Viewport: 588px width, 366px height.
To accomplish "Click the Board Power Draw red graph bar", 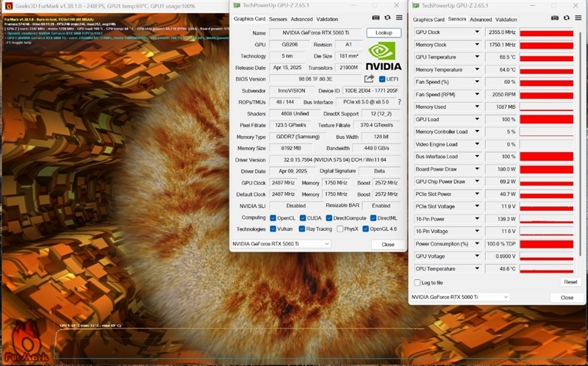I will [546, 169].
